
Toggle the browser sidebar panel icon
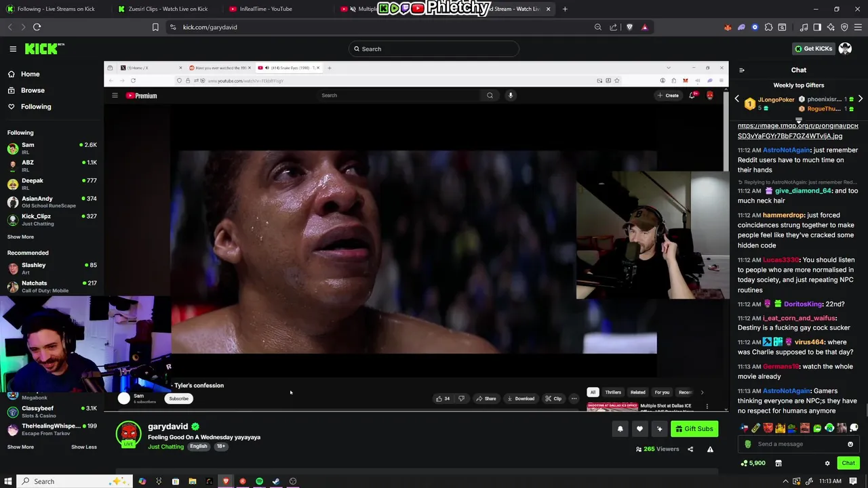(x=817, y=27)
